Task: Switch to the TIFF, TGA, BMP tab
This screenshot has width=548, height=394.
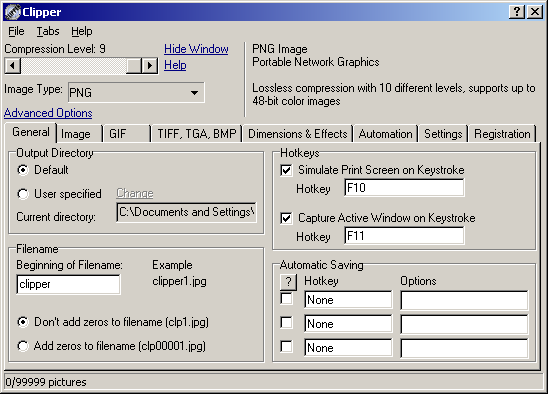Action: pos(196,134)
